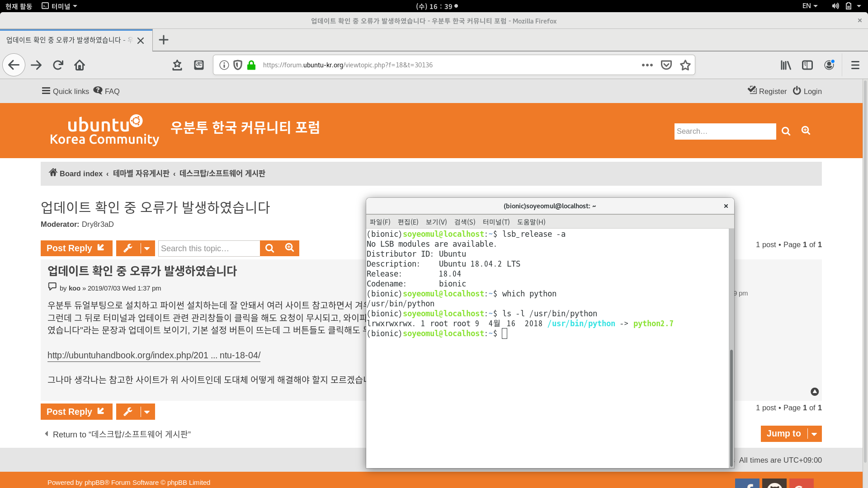Click the browser page vertical scrollbar

click(865, 271)
